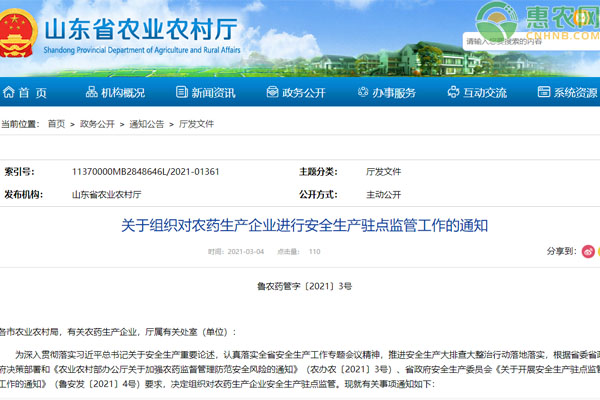This screenshot has height=400, width=600.
Task: Click the English subtitle Shandong Provincial Department
Action: click(142, 50)
